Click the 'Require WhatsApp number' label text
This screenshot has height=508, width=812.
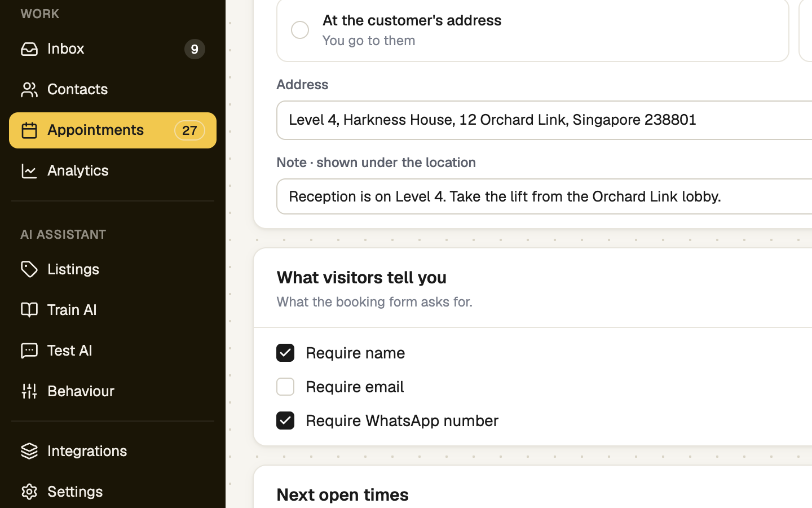(x=402, y=421)
